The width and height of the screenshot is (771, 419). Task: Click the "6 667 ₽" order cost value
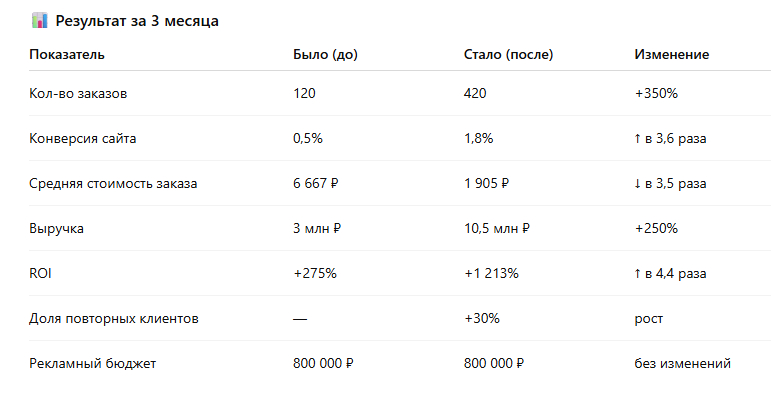(316, 183)
